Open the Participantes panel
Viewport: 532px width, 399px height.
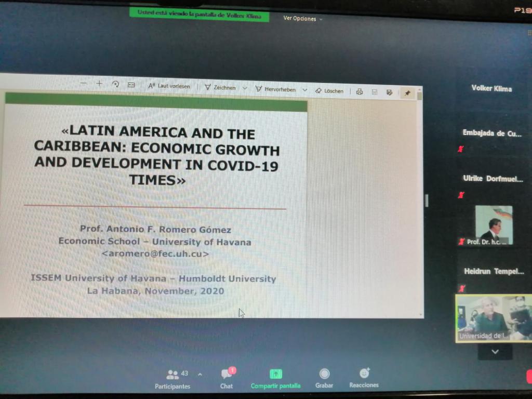(x=172, y=379)
